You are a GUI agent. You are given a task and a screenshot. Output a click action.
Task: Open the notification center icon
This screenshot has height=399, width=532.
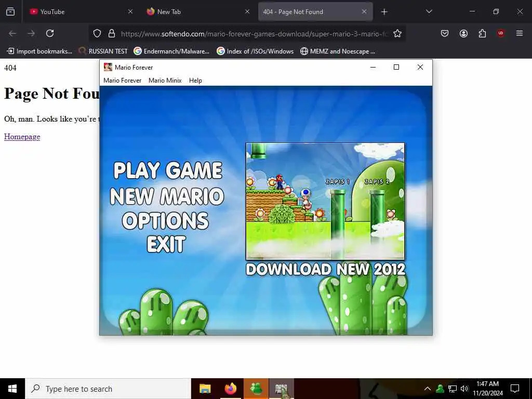[x=515, y=389]
